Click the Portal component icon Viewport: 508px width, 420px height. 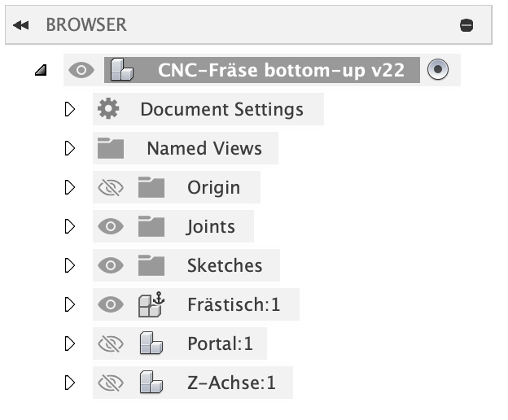coord(151,343)
